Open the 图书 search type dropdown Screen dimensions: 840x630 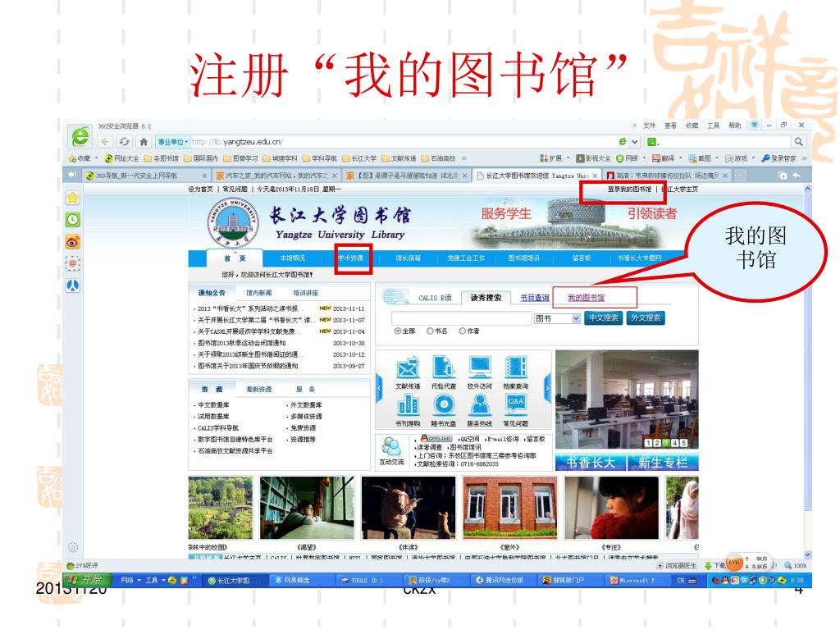557,319
